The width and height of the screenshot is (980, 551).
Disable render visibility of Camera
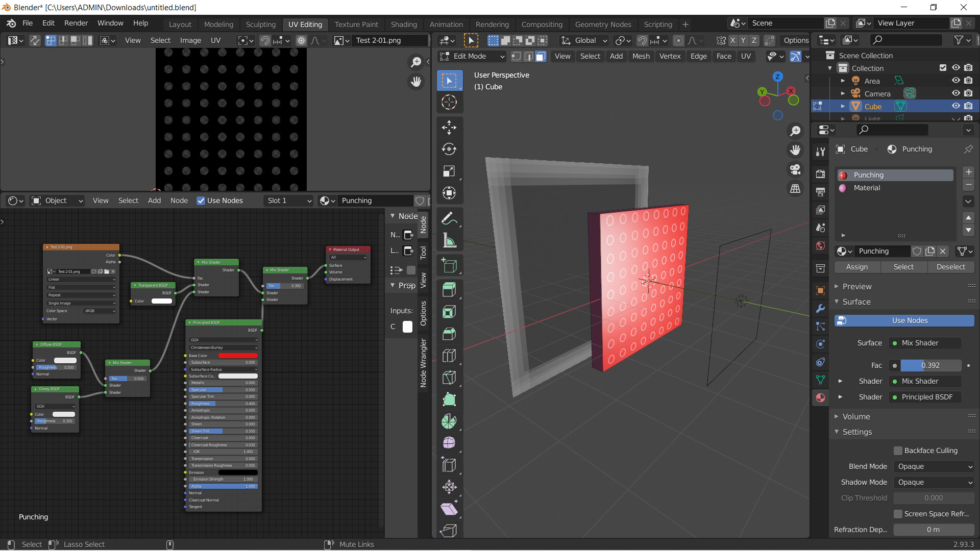pos(969,93)
